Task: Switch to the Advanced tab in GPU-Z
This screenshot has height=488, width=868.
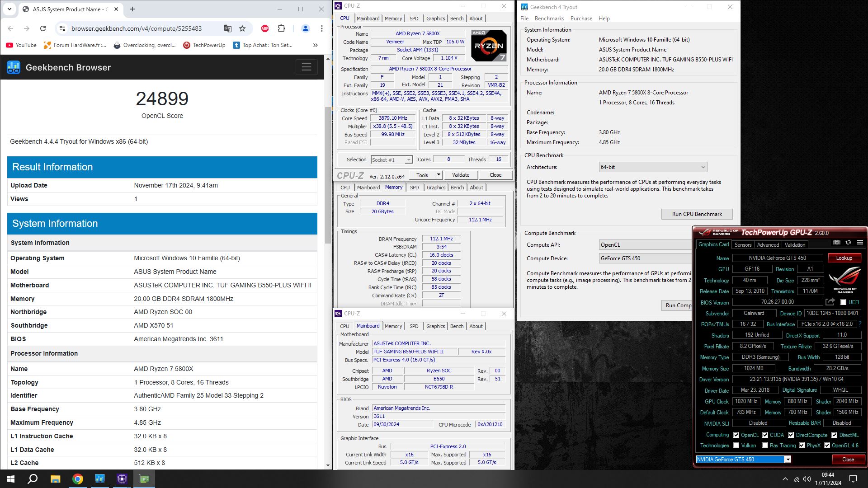Action: pos(768,245)
